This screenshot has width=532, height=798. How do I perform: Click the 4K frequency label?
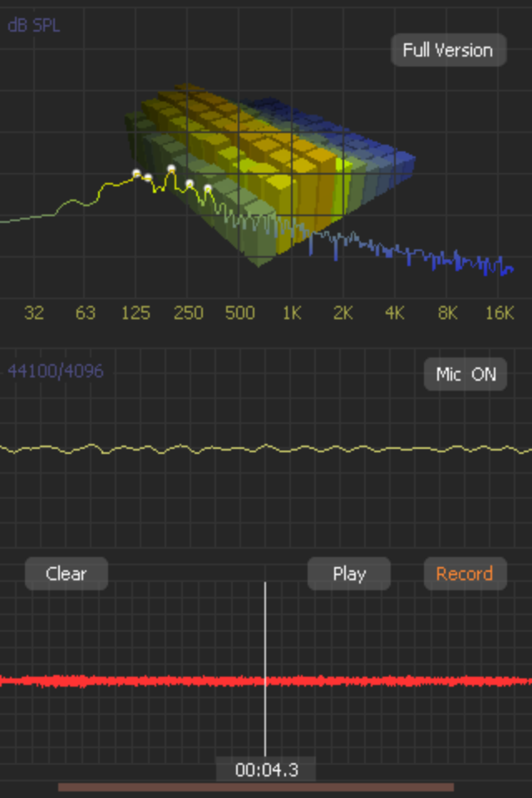tap(395, 313)
